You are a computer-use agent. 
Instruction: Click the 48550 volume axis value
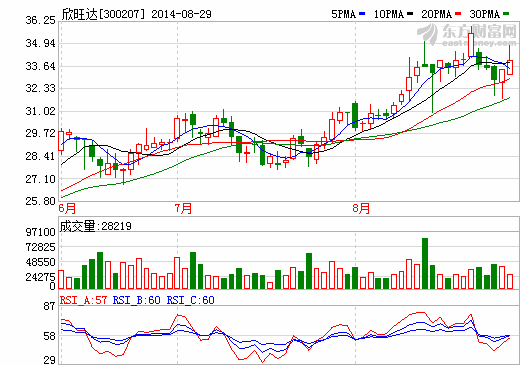[41, 262]
